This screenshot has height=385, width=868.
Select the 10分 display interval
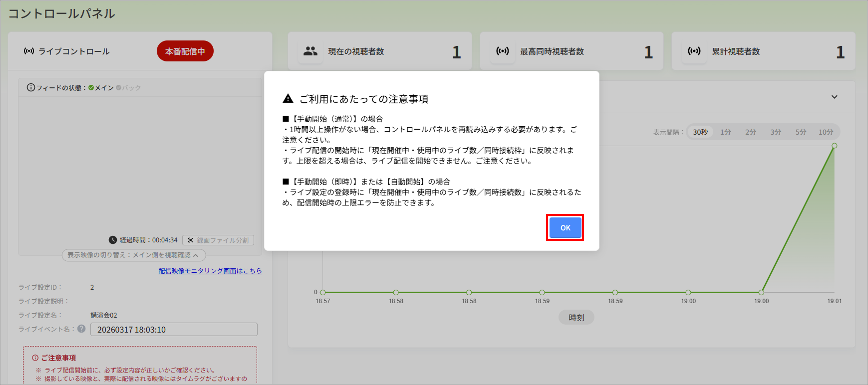coord(826,132)
